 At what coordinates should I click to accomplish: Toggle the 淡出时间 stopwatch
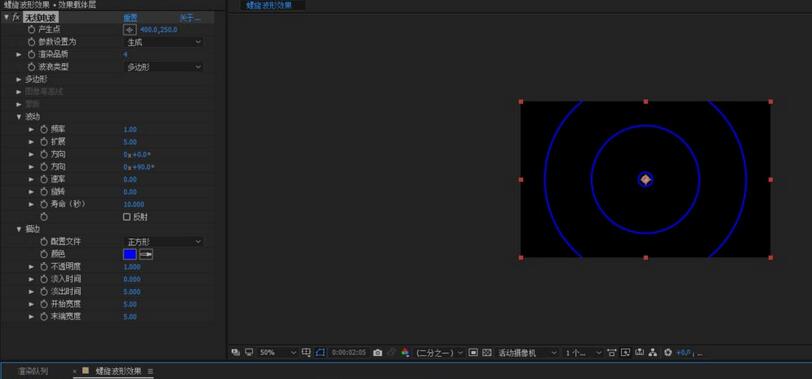pos(44,291)
